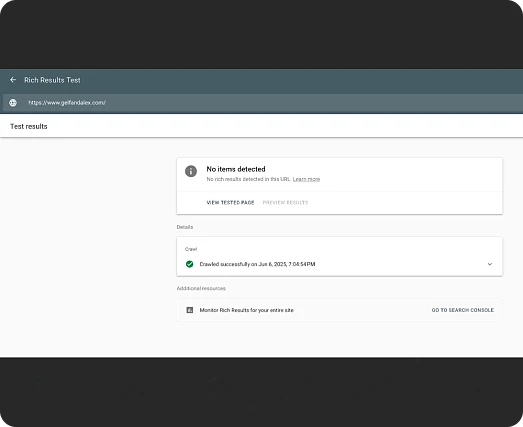Click VIEW TESTED PAGE button
This screenshot has width=523, height=427.
230,202
